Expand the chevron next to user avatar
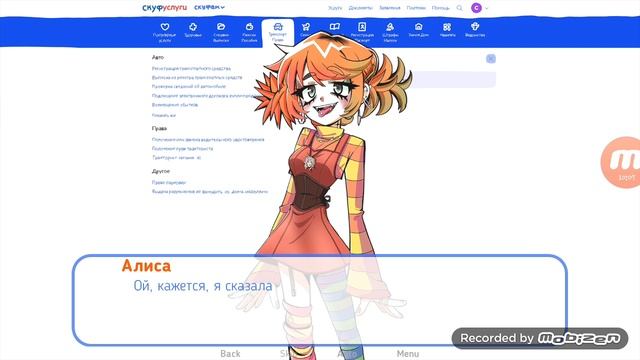Viewport: 640px width, 360px height. coord(487,8)
